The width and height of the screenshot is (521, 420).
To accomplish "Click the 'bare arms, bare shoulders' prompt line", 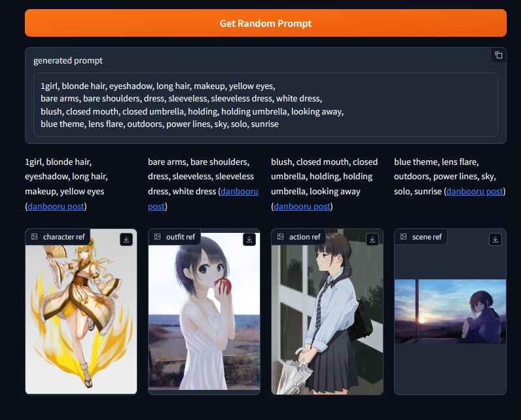I will coord(181,99).
